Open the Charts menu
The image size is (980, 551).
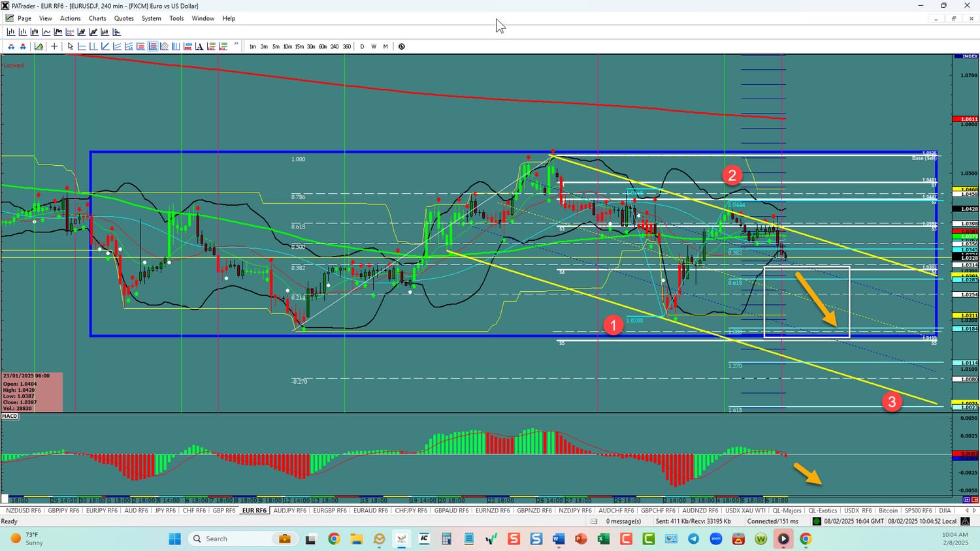pyautogui.click(x=97, y=18)
